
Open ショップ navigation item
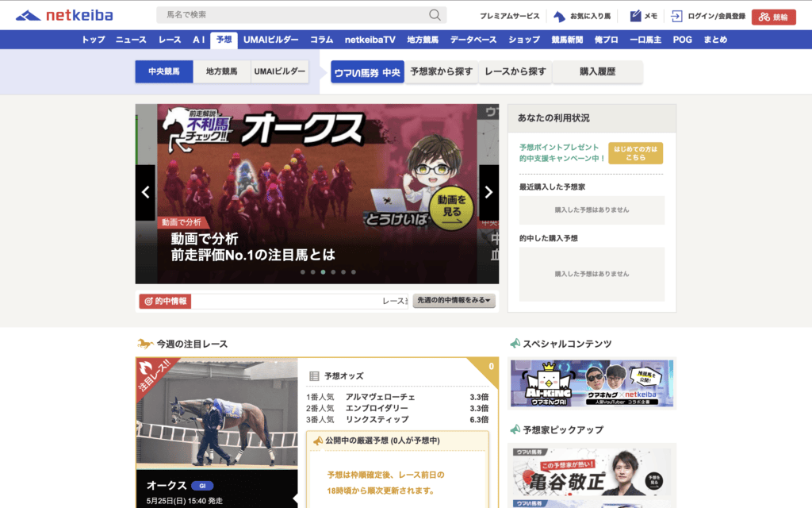pyautogui.click(x=524, y=40)
